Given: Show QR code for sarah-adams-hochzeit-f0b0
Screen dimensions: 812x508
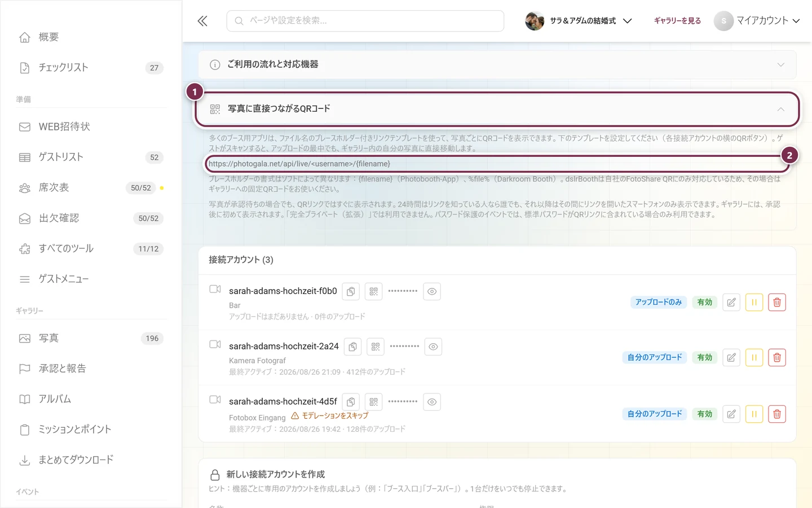Looking at the screenshot, I should click(x=373, y=291).
